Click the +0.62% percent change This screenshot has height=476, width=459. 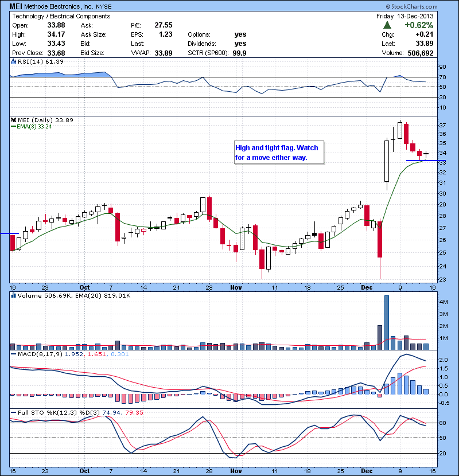point(419,25)
